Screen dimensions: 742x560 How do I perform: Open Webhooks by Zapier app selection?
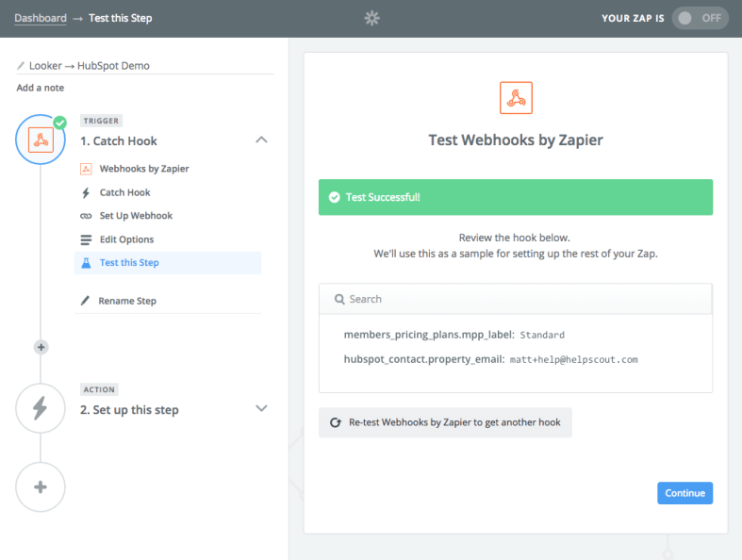pyautogui.click(x=143, y=169)
